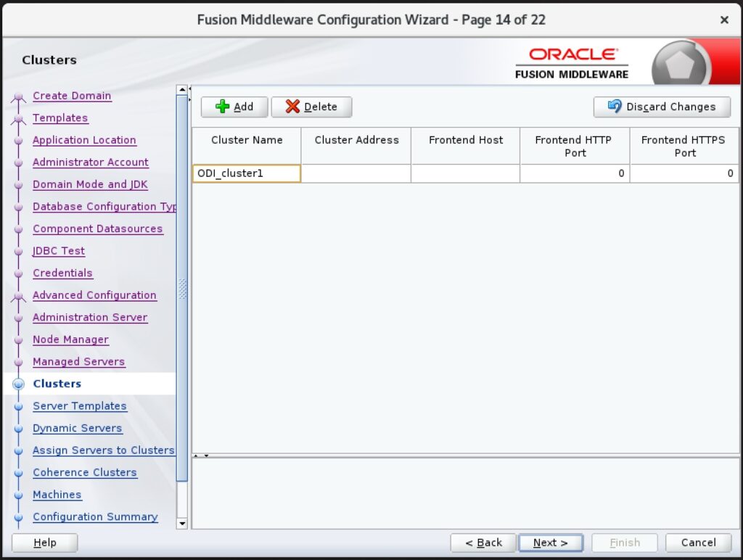
Task: Click the Cluster Name column header
Action: (247, 146)
